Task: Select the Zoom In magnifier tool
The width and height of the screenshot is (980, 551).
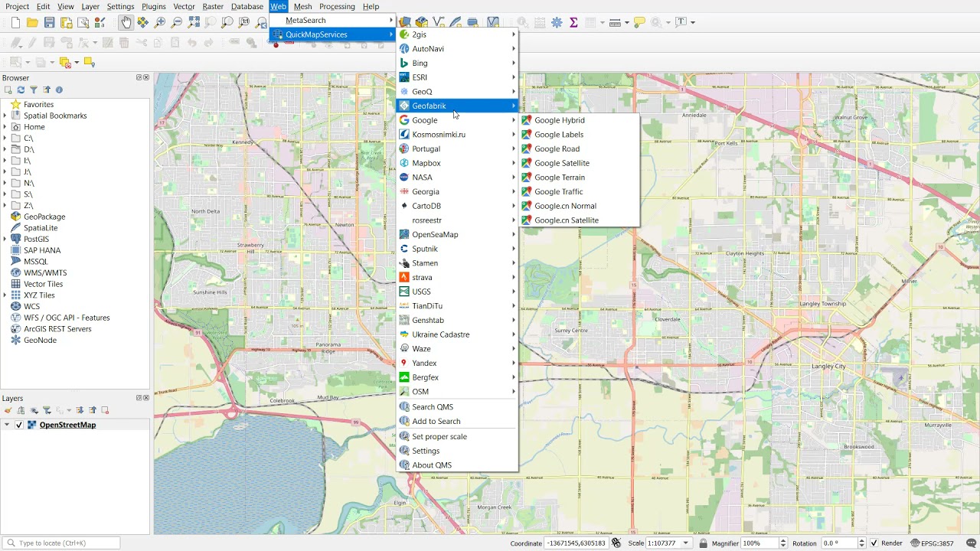Action: pyautogui.click(x=159, y=22)
